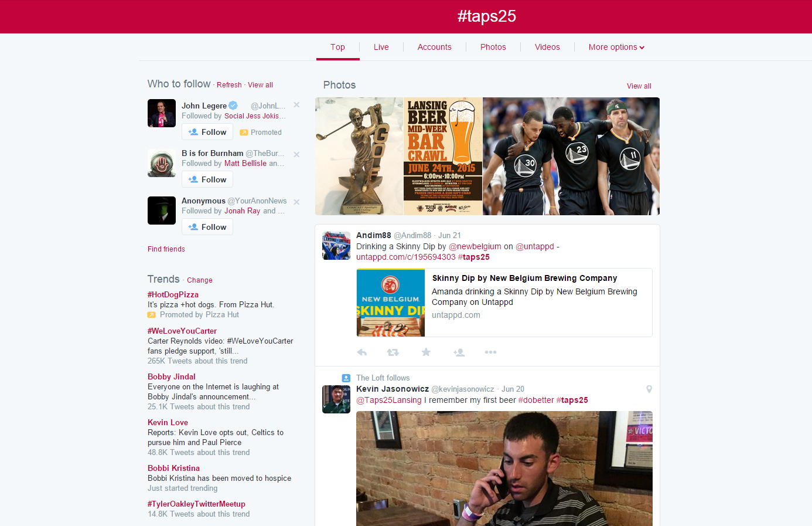Click the Jun 21 tweet timestamp
Viewport: 812px width, 526px height.
(x=449, y=235)
